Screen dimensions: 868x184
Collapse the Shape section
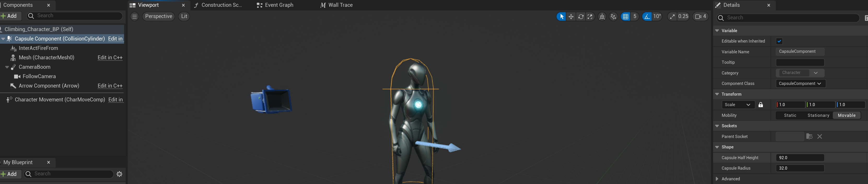pos(717,147)
